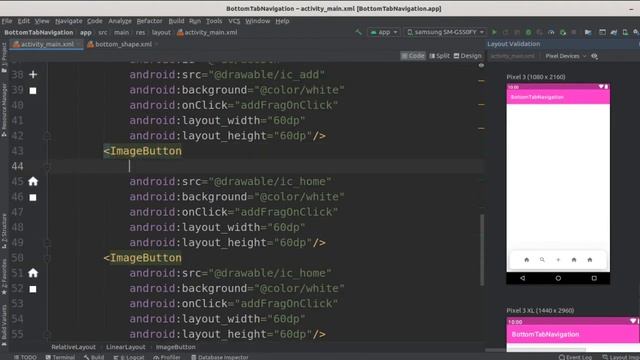Screen dimensions: 640x360
Task: Click LinearLayout in the breadcrumb bar
Action: 126,347
